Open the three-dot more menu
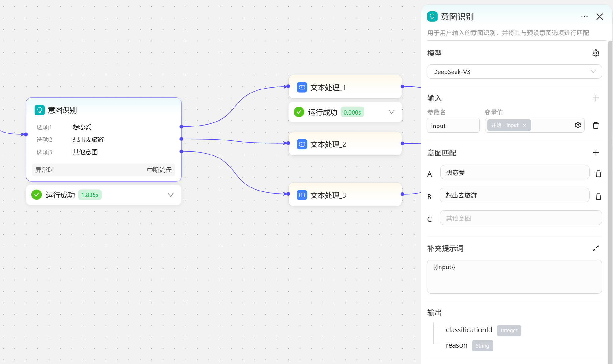Viewport: 613px width, 364px height. click(x=584, y=17)
